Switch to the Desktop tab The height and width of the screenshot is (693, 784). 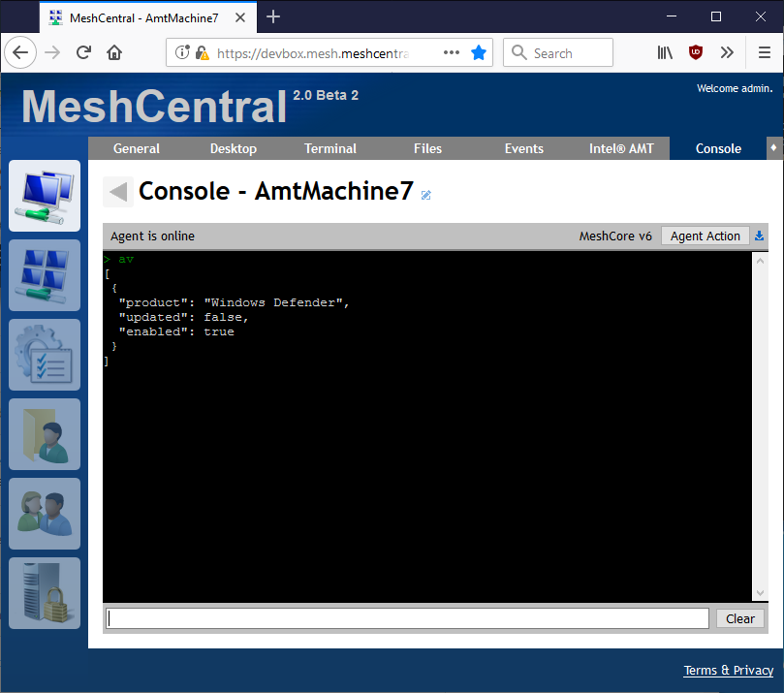point(234,148)
